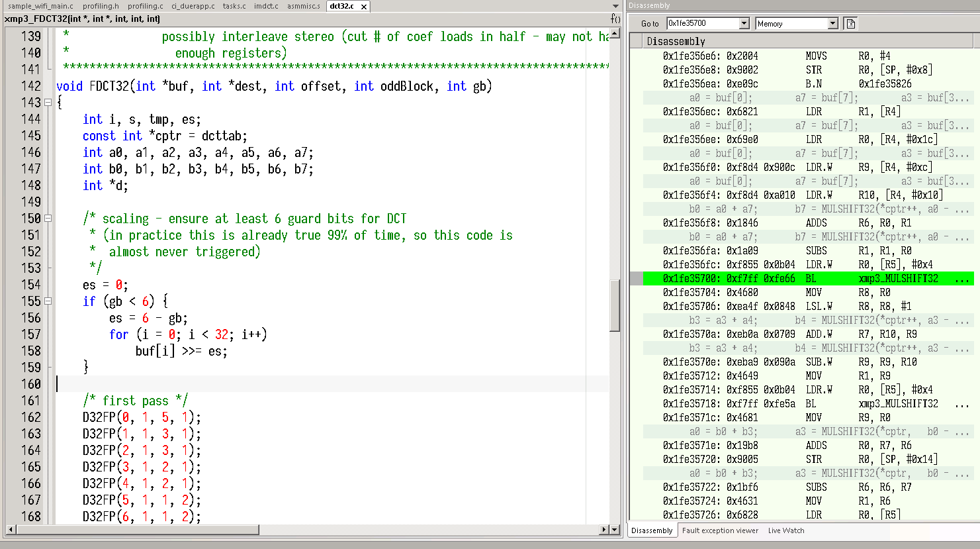Image resolution: width=980 pixels, height=549 pixels.
Task: Click the D32FP(0, 1, 5, 1) line
Action: click(x=142, y=417)
